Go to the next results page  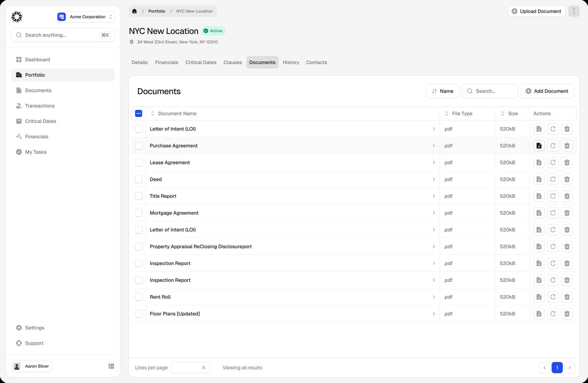point(570,368)
